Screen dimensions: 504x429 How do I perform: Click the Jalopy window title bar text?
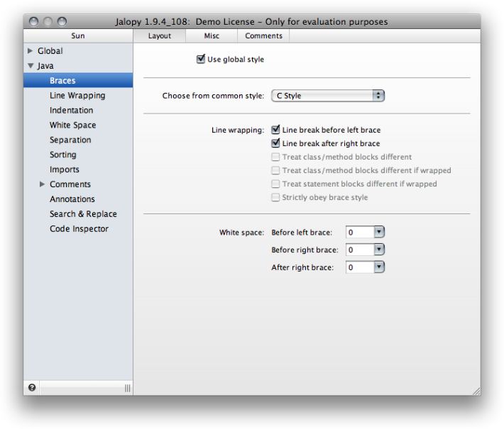(x=251, y=21)
